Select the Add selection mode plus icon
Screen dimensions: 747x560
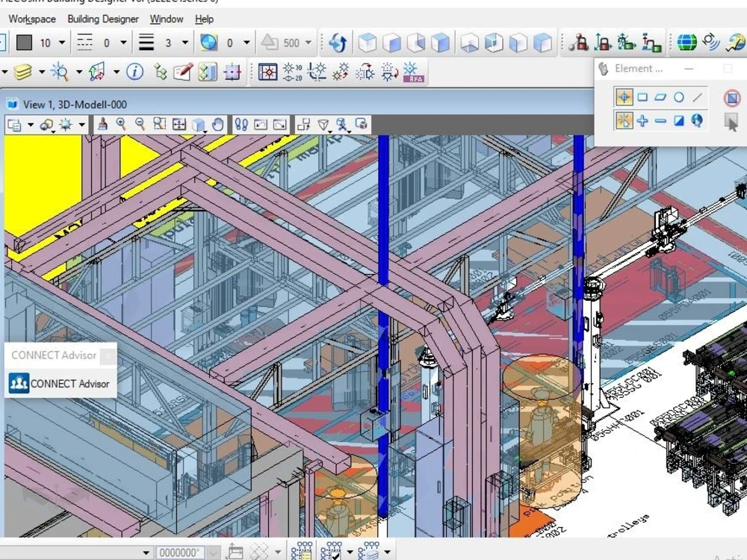point(642,120)
